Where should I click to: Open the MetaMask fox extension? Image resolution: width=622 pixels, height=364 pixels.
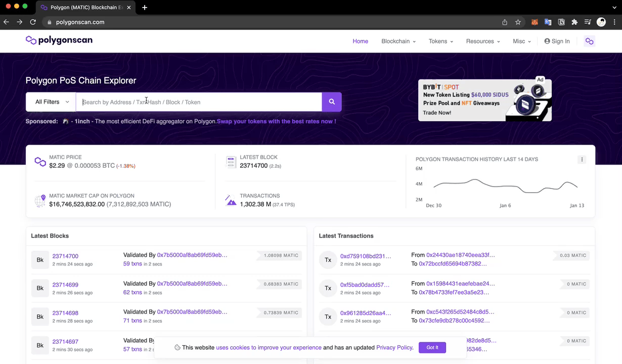(535, 22)
